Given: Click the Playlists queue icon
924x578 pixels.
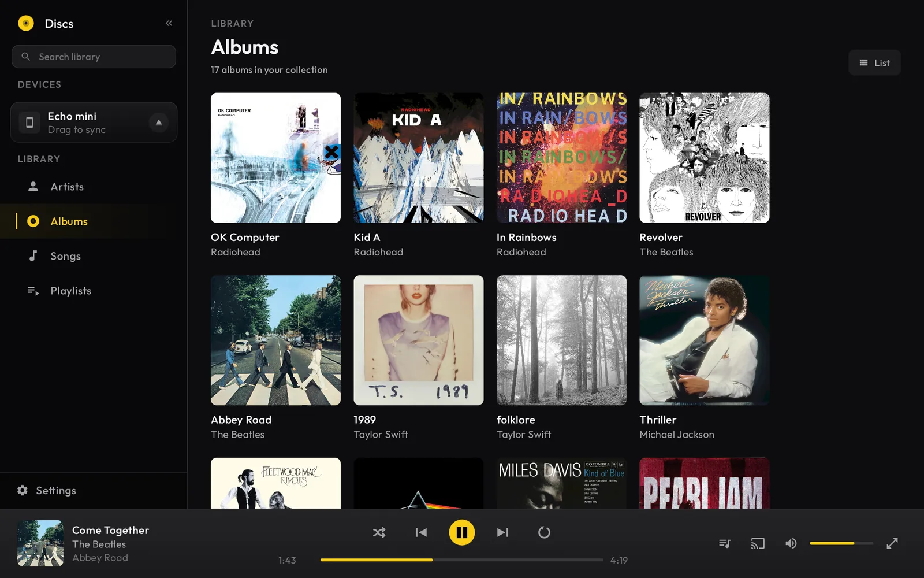Looking at the screenshot, I should point(33,291).
